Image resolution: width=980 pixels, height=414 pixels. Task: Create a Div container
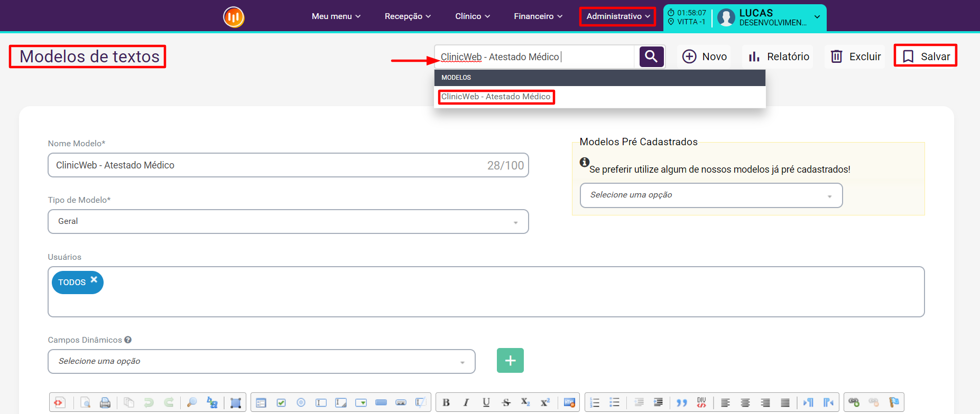(x=701, y=402)
